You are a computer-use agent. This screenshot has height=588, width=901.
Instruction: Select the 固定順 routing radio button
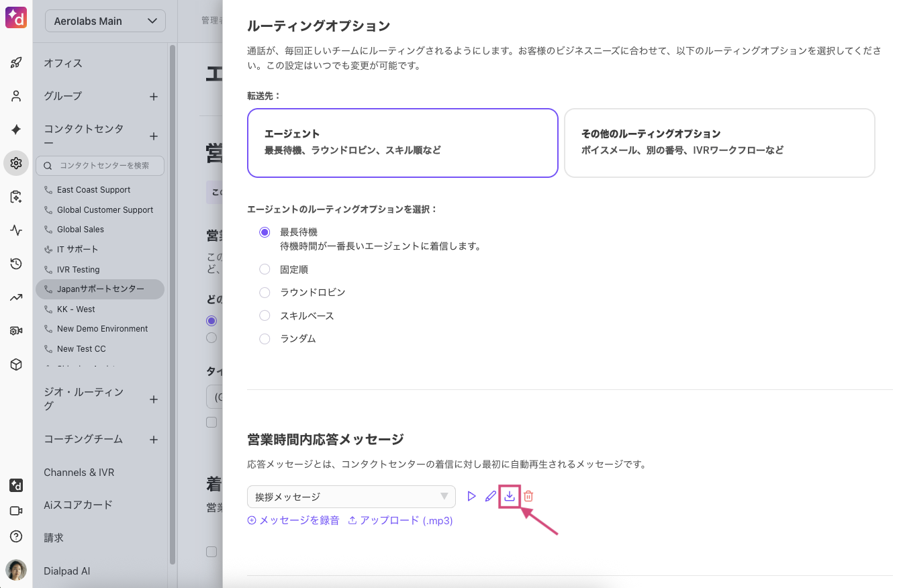265,270
